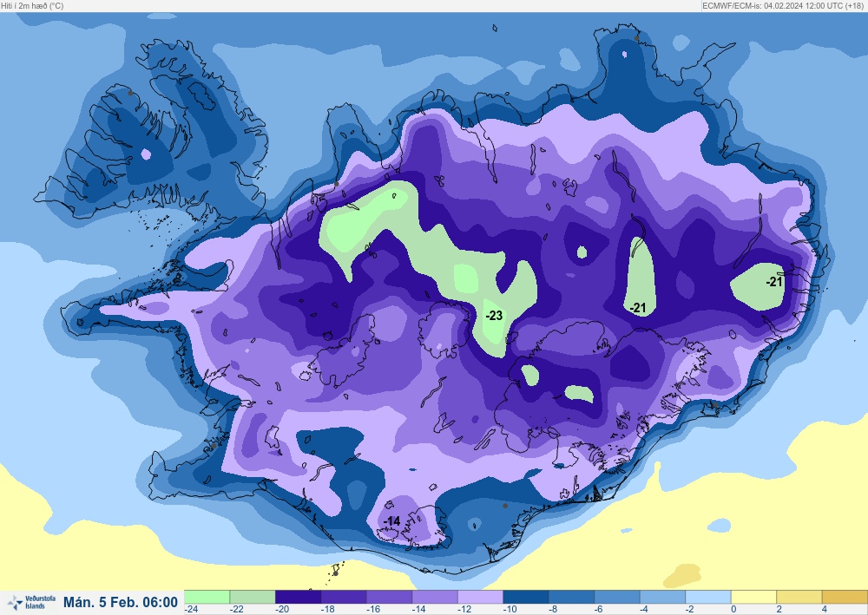
Task: Pick the dark indigo legend swatch starting at -20
Action: tap(298, 597)
